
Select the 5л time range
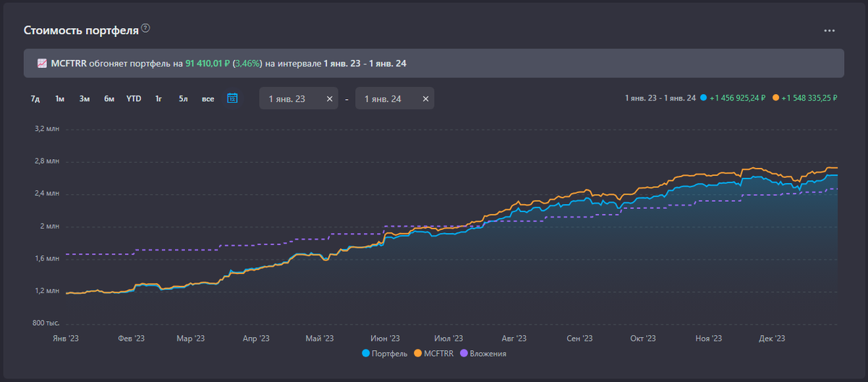tap(183, 99)
